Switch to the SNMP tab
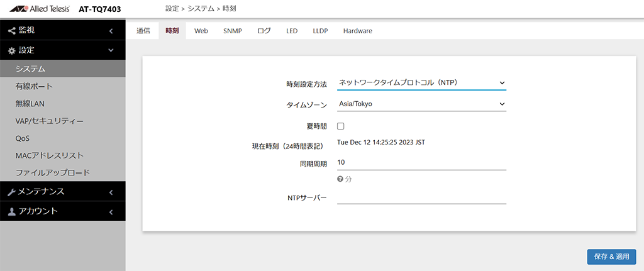 233,31
